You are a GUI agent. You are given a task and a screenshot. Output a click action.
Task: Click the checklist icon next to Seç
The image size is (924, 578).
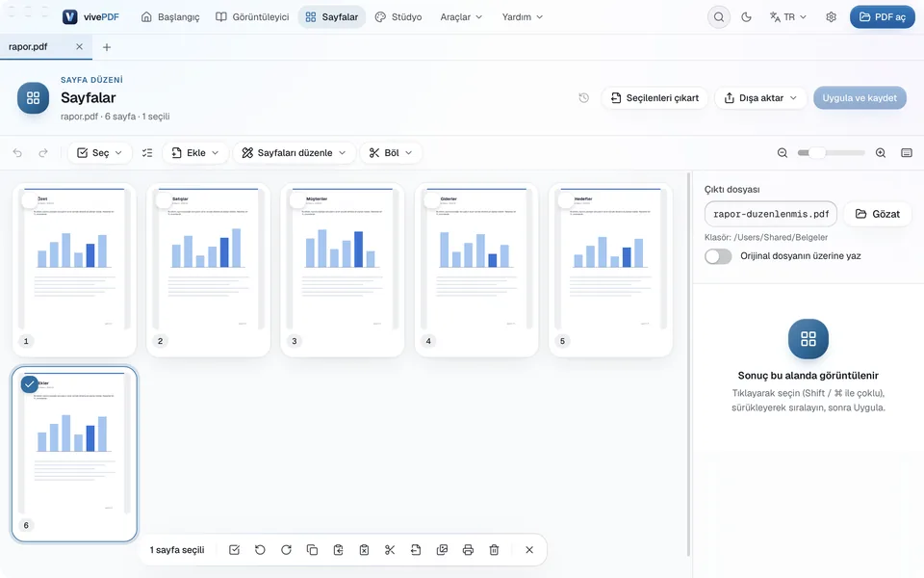[x=147, y=153]
